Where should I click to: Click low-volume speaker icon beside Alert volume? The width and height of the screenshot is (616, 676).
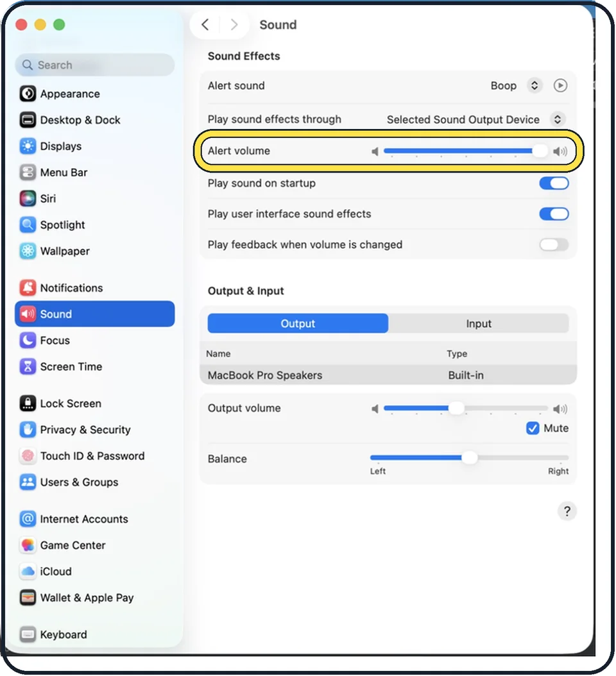[375, 151]
